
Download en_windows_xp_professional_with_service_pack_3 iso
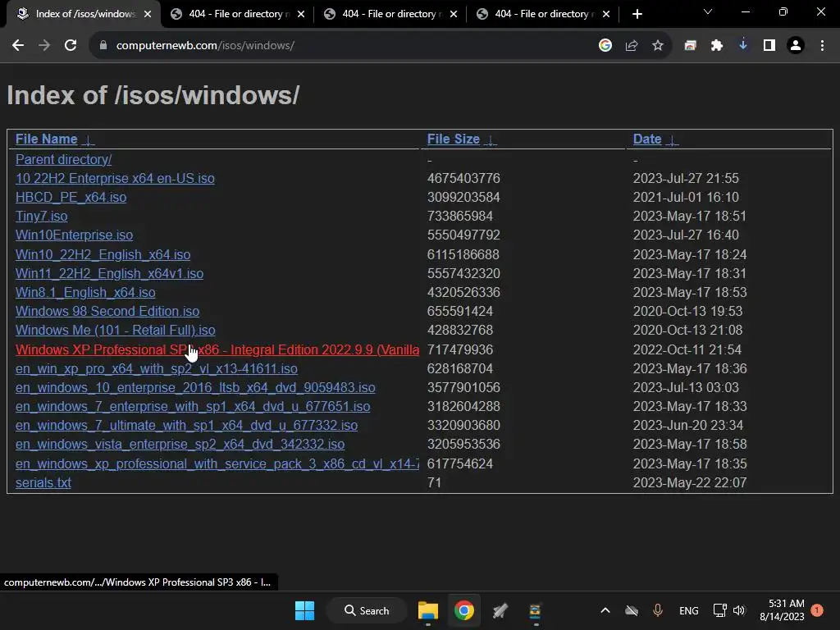pos(217,464)
